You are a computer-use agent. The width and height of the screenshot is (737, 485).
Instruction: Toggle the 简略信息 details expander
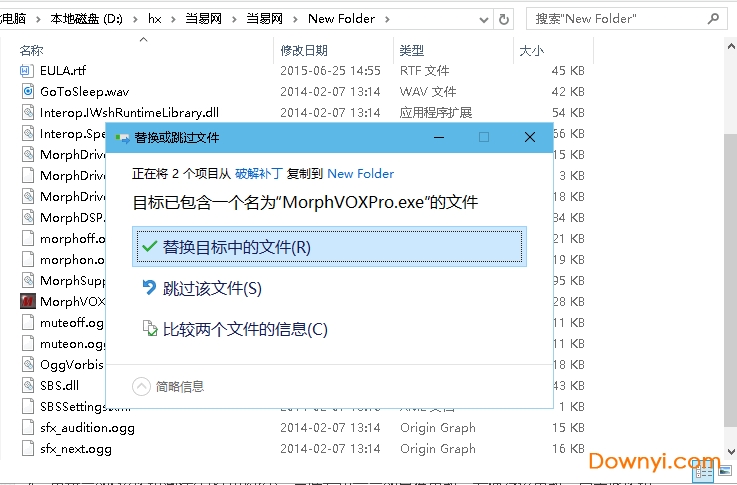pyautogui.click(x=142, y=386)
